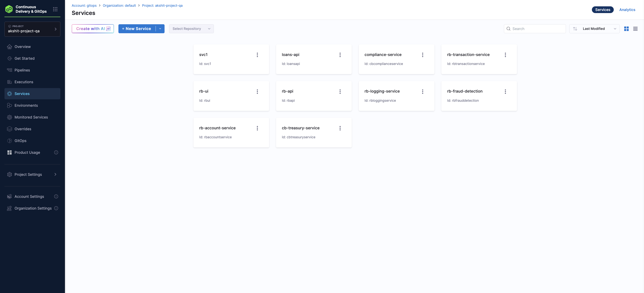Open options menu for cb-treasury-service card

pos(340,128)
